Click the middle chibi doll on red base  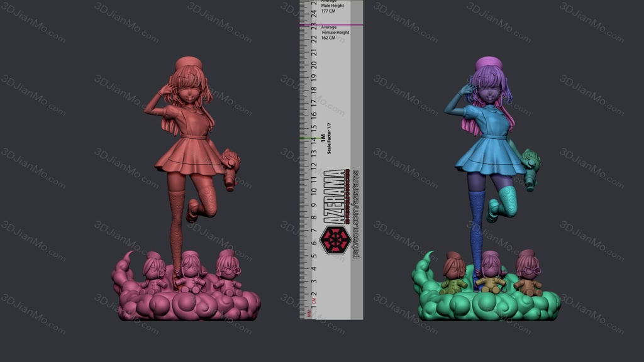[191, 271]
